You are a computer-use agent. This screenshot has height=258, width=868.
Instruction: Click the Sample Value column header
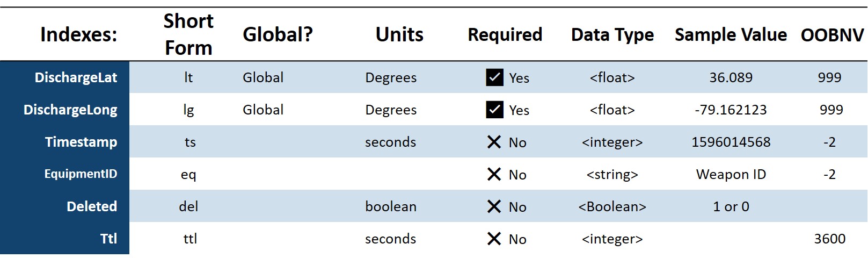tap(731, 34)
